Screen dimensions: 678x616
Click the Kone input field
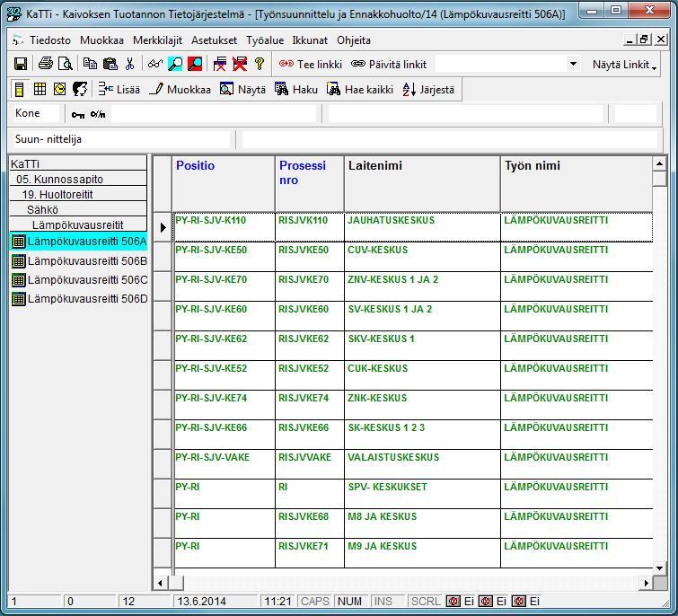coord(215,114)
